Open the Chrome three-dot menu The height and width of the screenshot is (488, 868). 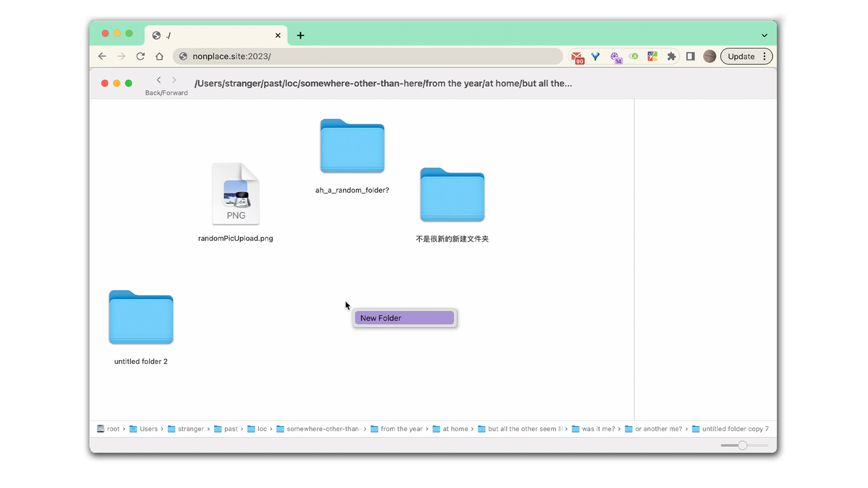(764, 56)
